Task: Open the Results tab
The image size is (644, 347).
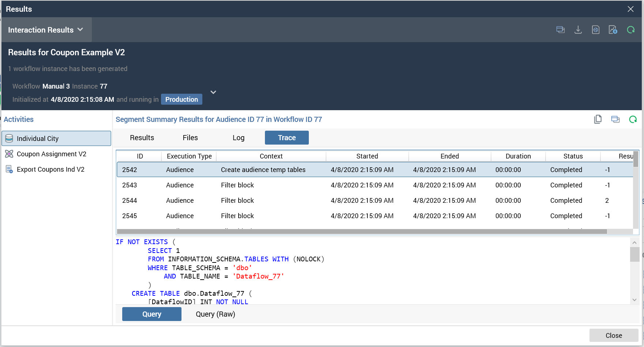Action: pos(142,138)
